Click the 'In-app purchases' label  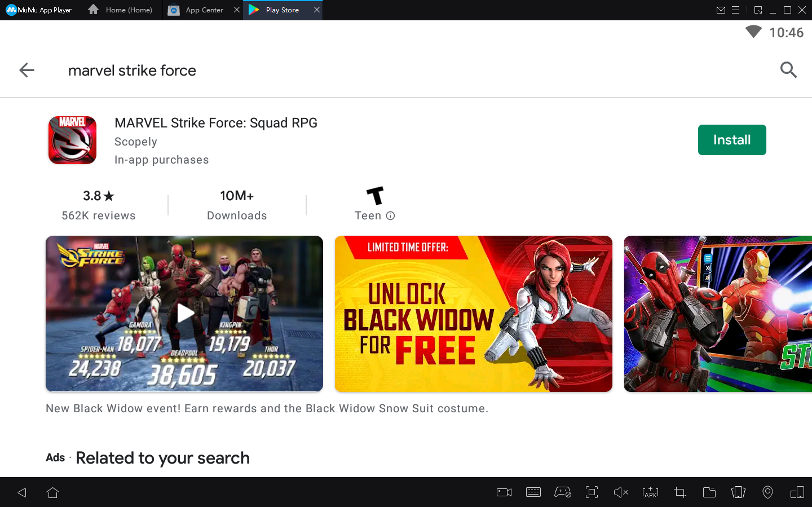(x=162, y=160)
